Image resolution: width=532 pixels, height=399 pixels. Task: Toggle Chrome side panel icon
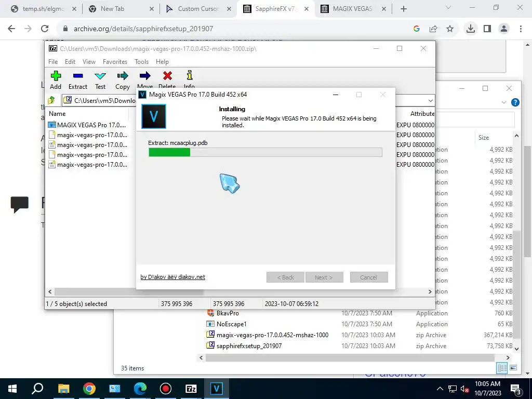point(487,29)
